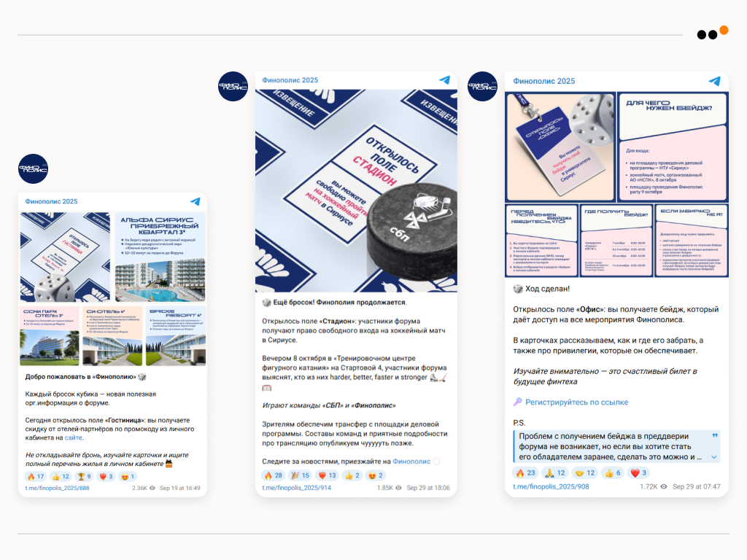
Task: Open the 'сайте' link in hotel post
Action: pos(74,437)
